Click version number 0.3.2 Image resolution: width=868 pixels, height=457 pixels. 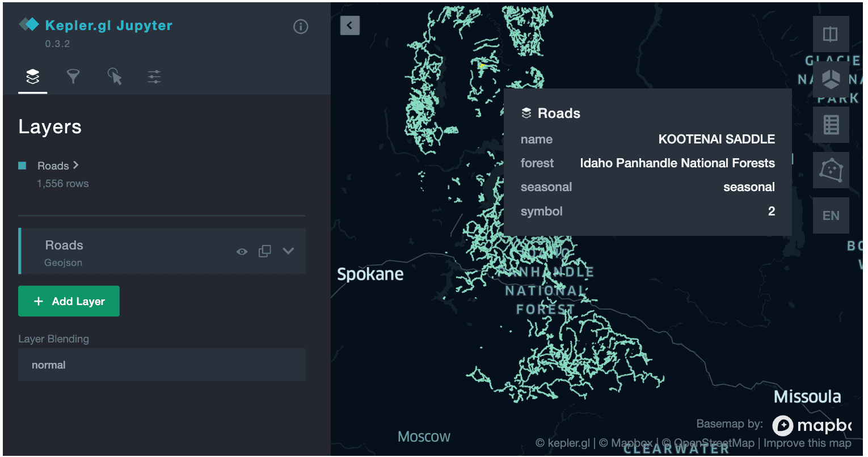coord(57,44)
